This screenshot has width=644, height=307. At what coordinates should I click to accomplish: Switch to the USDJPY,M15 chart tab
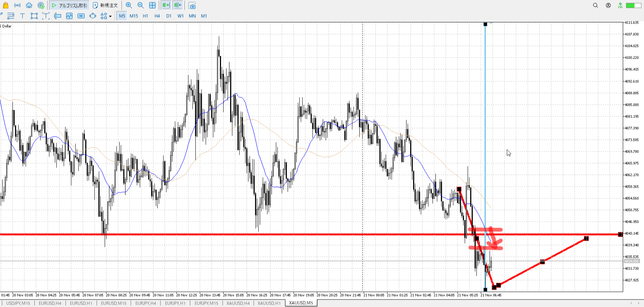(x=18, y=303)
